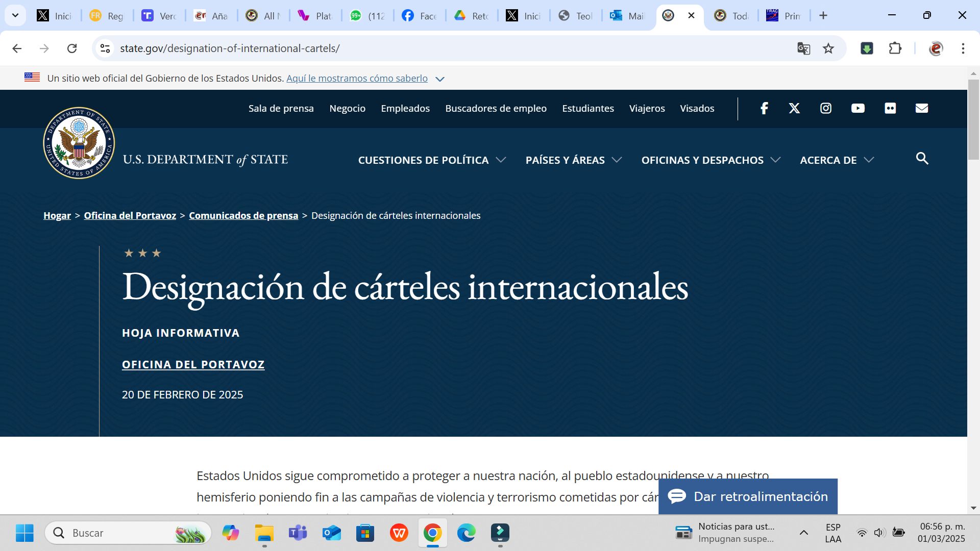Open the OFICINA DEL PORTAVOZ heading link

tap(193, 364)
